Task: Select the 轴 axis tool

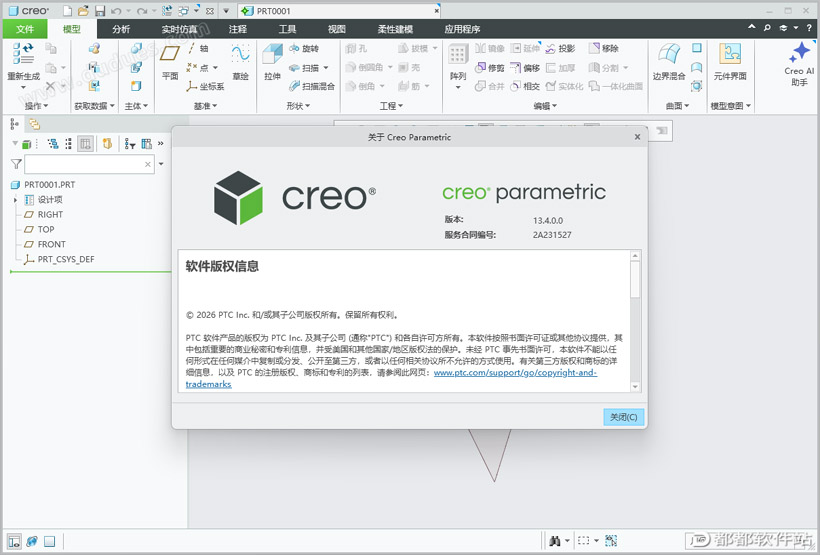Action: (198, 48)
